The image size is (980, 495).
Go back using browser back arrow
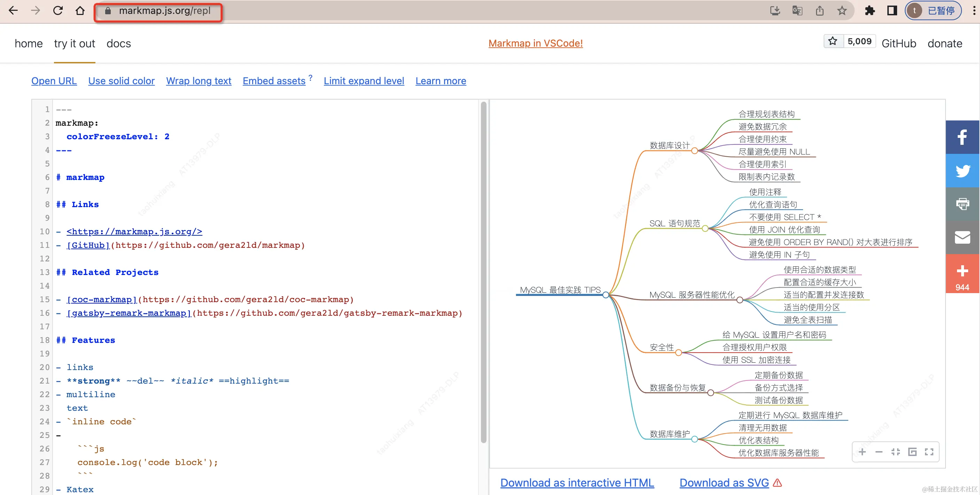13,10
